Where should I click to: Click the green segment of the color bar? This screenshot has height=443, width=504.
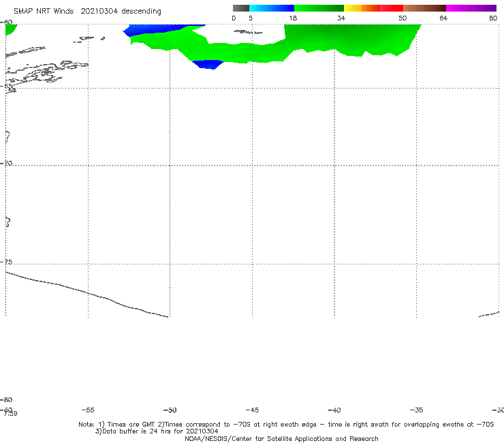pos(319,8)
